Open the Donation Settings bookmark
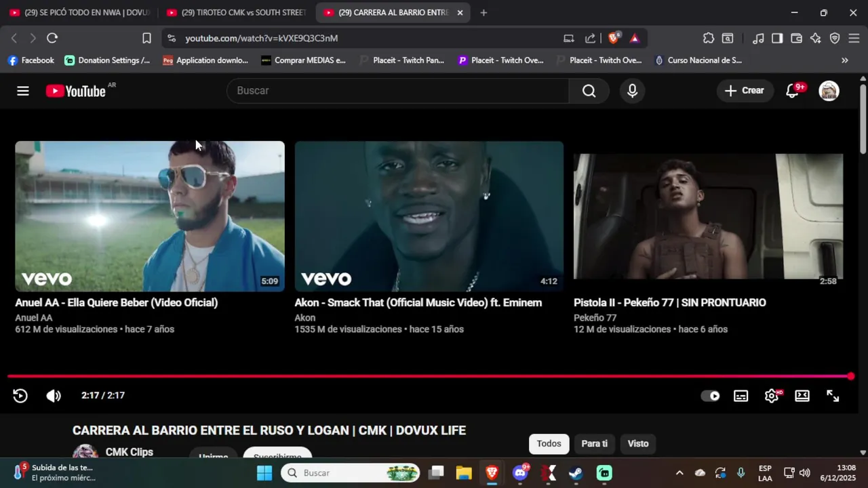The height and width of the screenshot is (488, 868). pos(107,60)
